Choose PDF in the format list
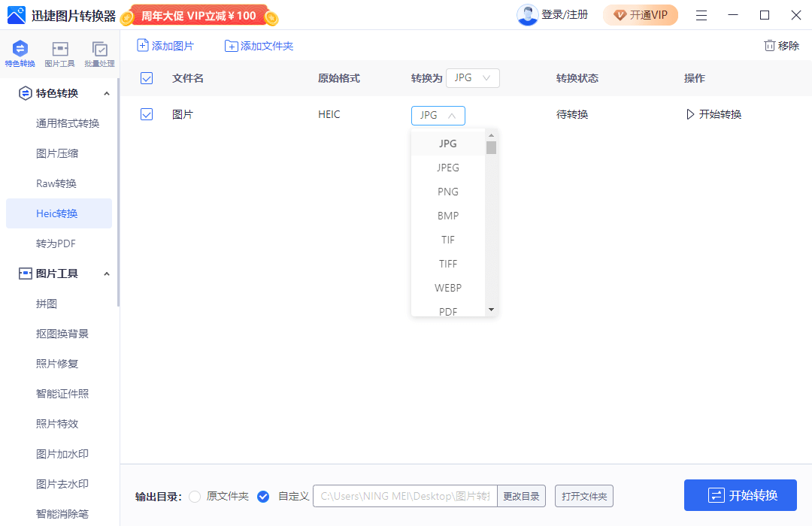Viewport: 812px width, 526px height. 448,310
